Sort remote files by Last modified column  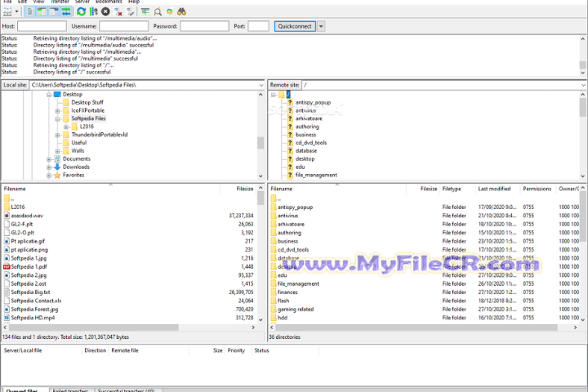494,189
